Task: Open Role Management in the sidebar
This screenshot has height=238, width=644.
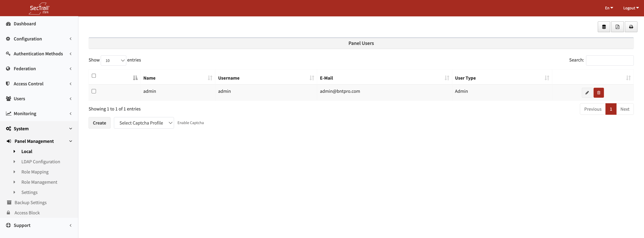Action: click(x=39, y=182)
